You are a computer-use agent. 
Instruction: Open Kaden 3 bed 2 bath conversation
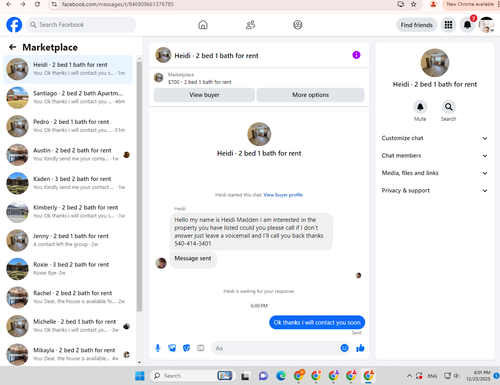68,183
